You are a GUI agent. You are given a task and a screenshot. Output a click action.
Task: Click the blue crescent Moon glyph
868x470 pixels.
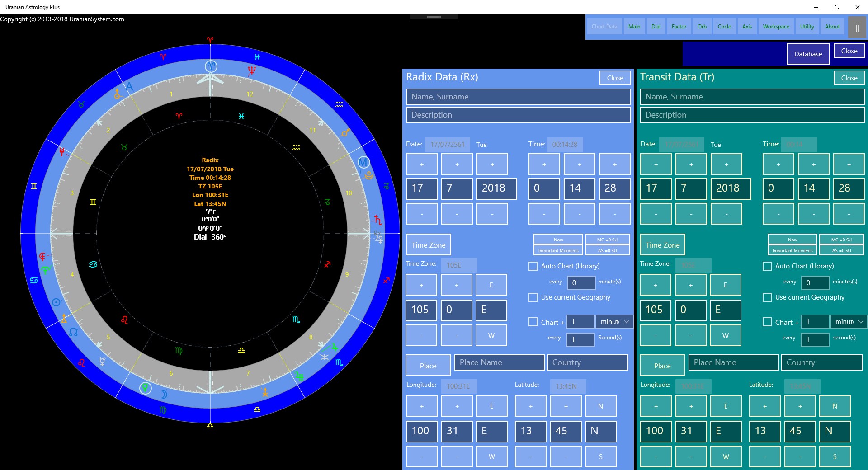(x=164, y=395)
